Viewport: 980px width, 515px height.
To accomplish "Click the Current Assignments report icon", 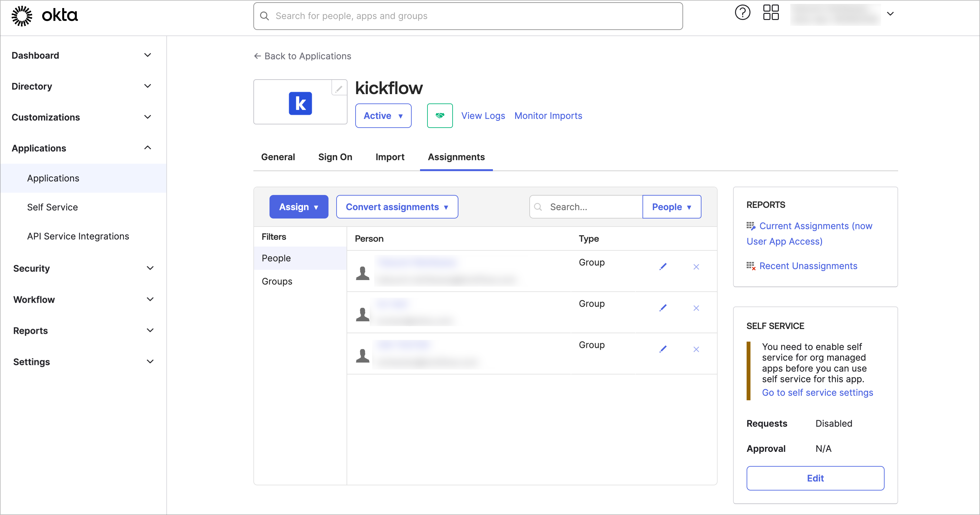I will pos(751,226).
